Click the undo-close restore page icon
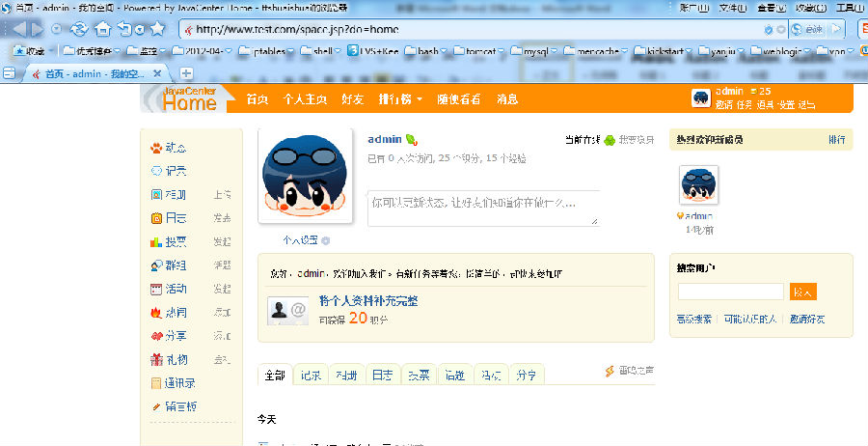The width and height of the screenshot is (868, 446). tap(124, 29)
